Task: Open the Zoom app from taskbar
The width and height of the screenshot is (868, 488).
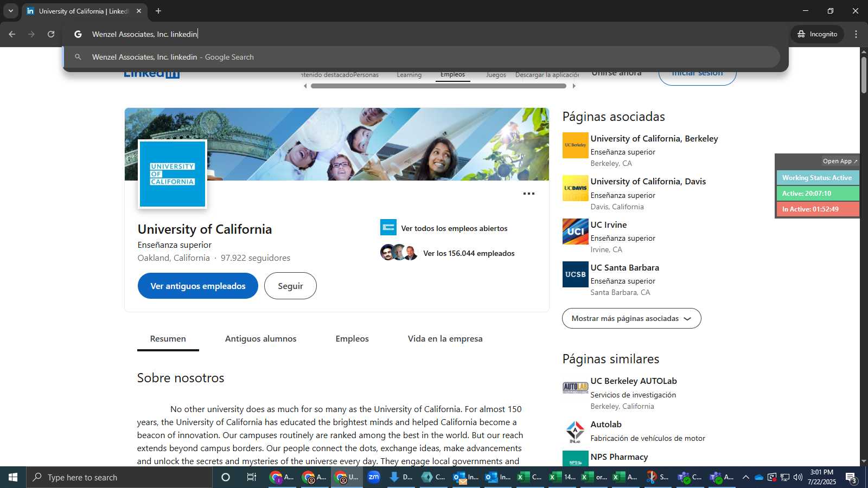Action: [x=374, y=477]
